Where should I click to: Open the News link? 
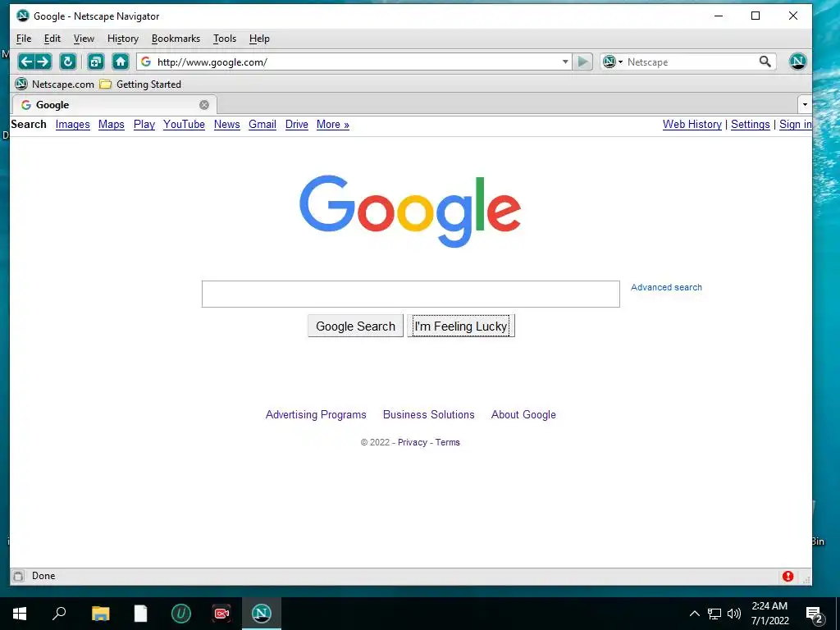tap(226, 125)
